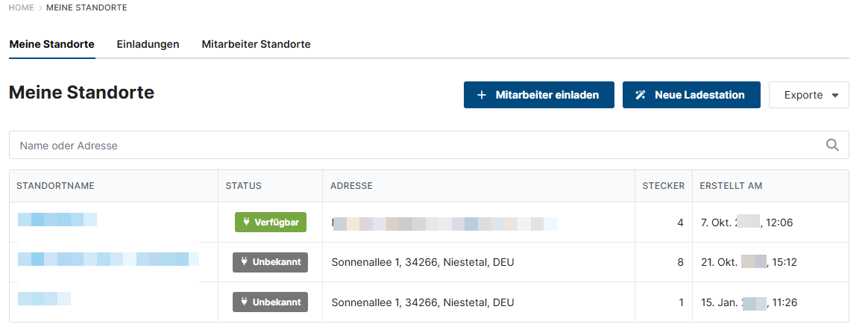The height and width of the screenshot is (333, 868).
Task: Click the Unbekannt badge in the last row
Action: tap(270, 302)
